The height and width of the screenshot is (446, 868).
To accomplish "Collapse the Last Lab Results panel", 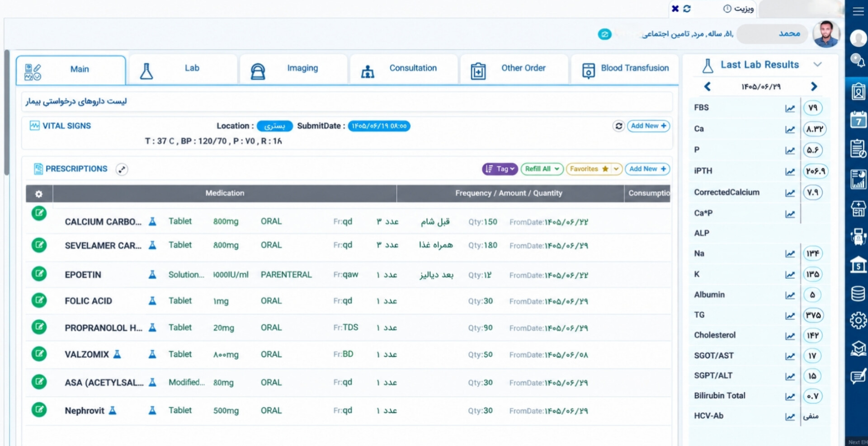I will point(817,65).
